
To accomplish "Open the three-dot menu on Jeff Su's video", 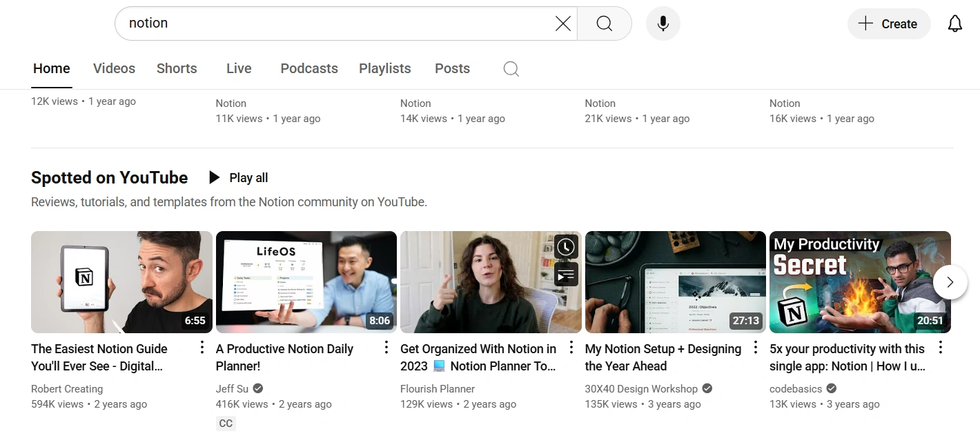I will [386, 347].
